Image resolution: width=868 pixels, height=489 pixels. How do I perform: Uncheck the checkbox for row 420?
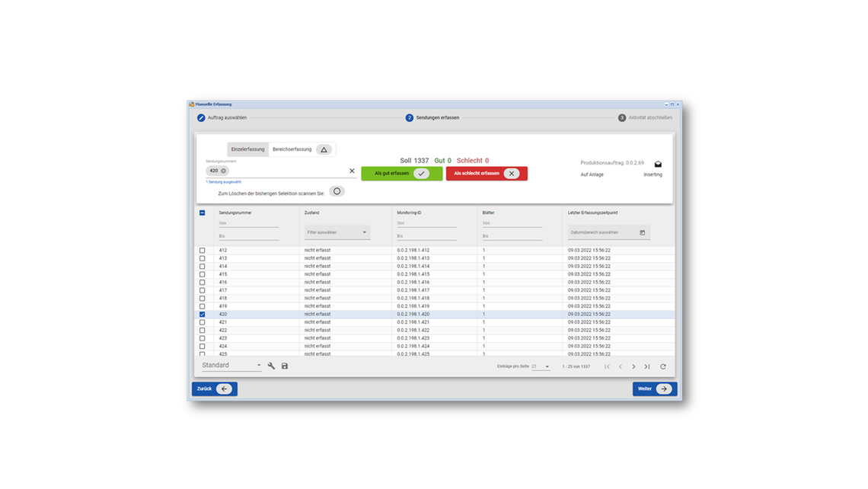click(x=203, y=315)
